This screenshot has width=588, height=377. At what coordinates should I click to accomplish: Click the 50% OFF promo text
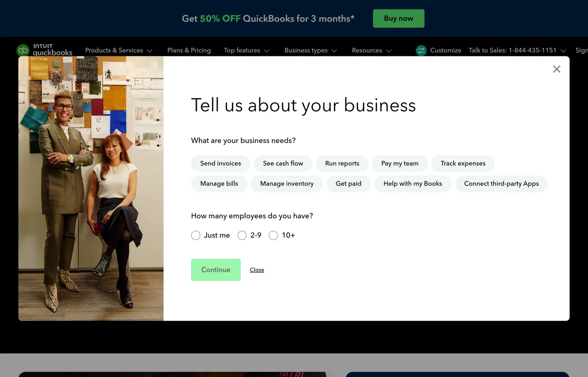pos(220,18)
